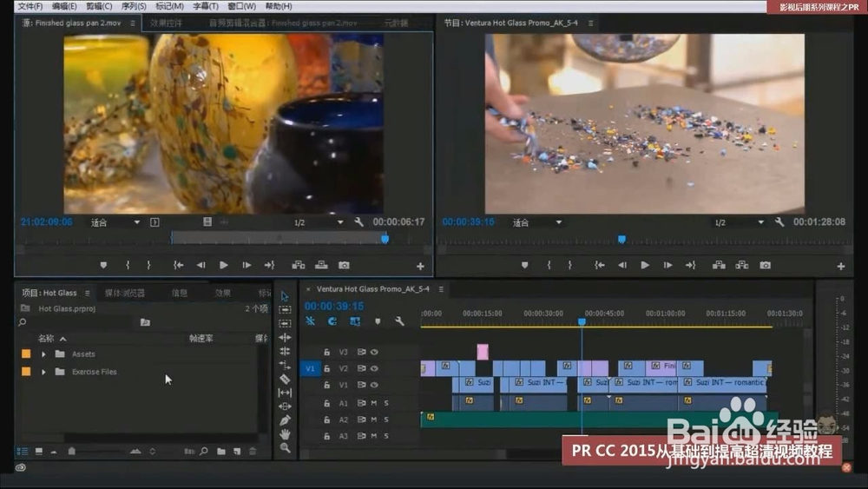868x489 pixels.
Task: Open Program monitor panel menu
Action: pyautogui.click(x=590, y=23)
